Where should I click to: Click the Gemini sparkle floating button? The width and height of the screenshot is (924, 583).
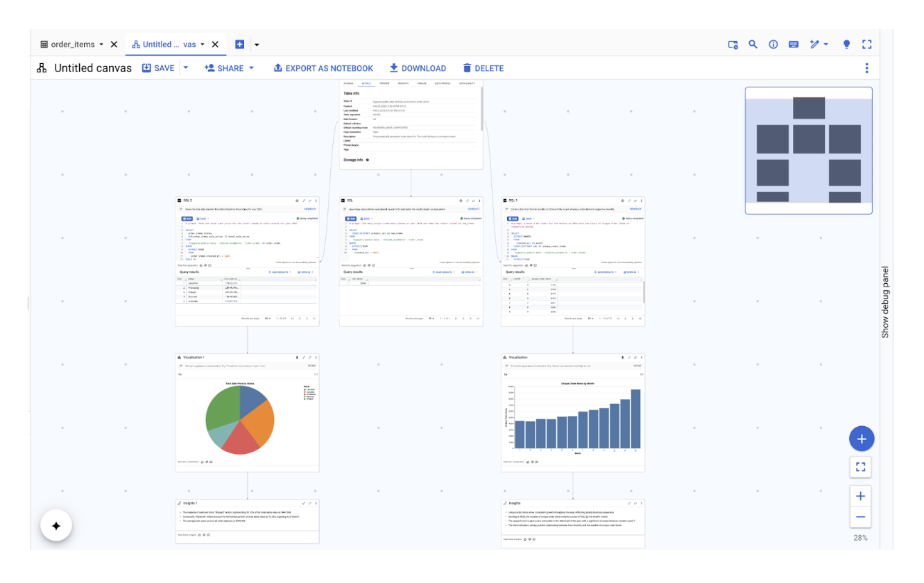[x=56, y=526]
